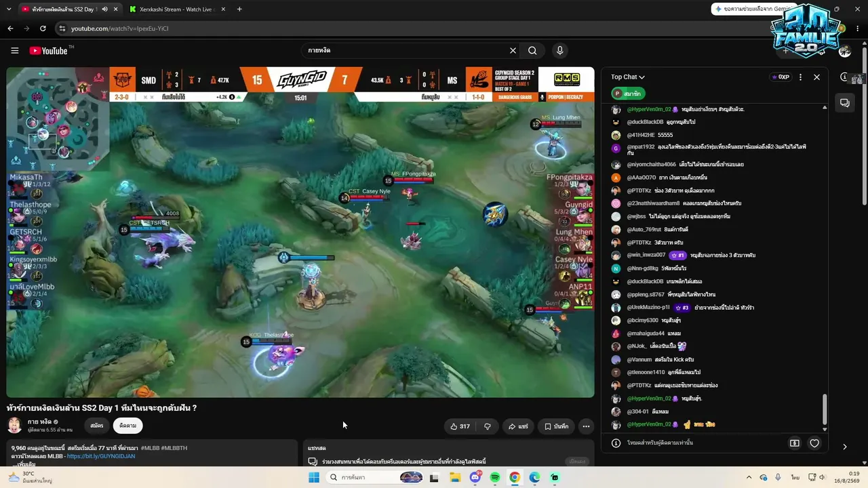Viewport: 868px width, 488px height.
Task: Save the video to a playlist
Action: coord(556,426)
